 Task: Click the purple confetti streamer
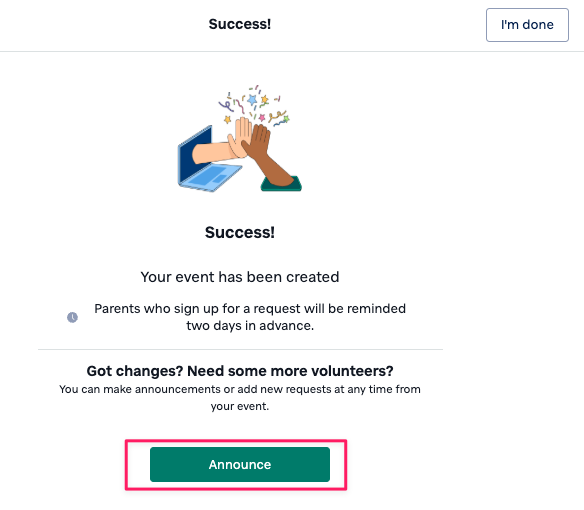click(x=226, y=106)
